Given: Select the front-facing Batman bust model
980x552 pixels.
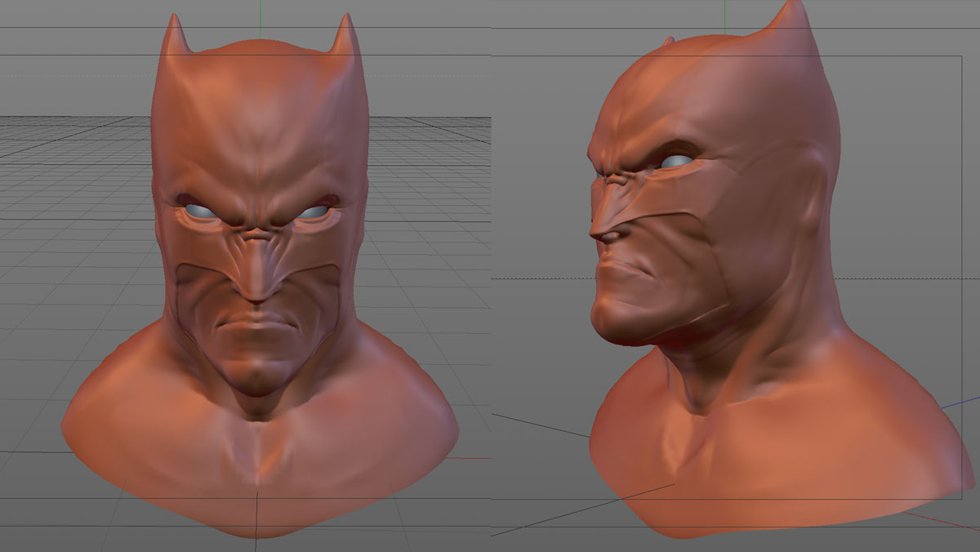Looking at the screenshot, I should (x=260, y=278).
